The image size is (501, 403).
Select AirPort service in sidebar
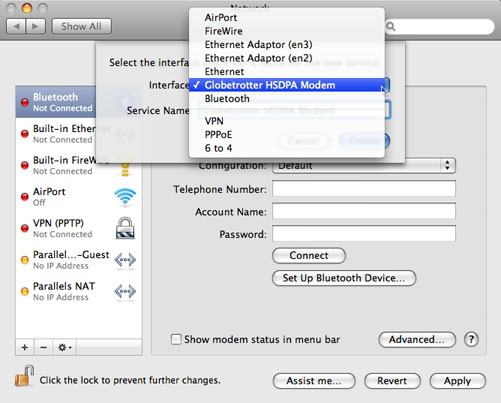79,197
